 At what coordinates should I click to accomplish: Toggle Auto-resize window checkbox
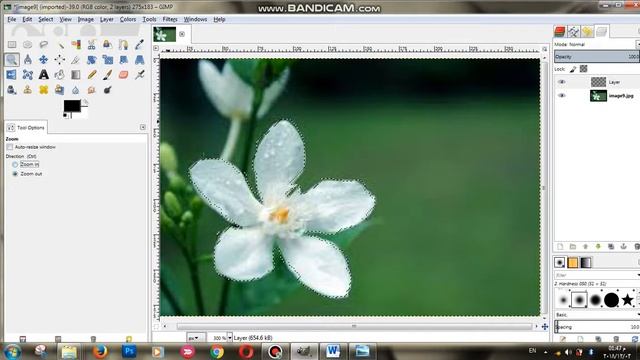click(10, 147)
